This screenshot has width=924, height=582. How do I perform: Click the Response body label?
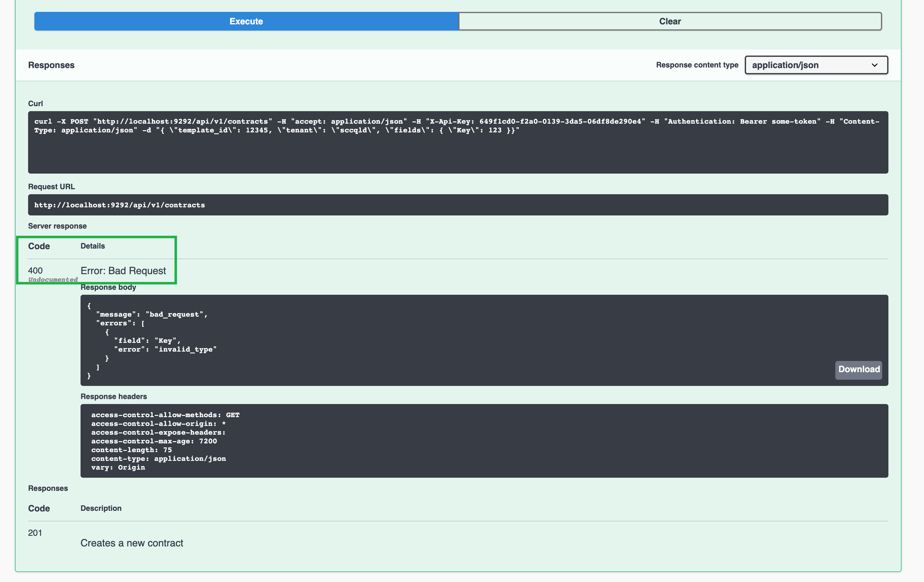tap(108, 287)
